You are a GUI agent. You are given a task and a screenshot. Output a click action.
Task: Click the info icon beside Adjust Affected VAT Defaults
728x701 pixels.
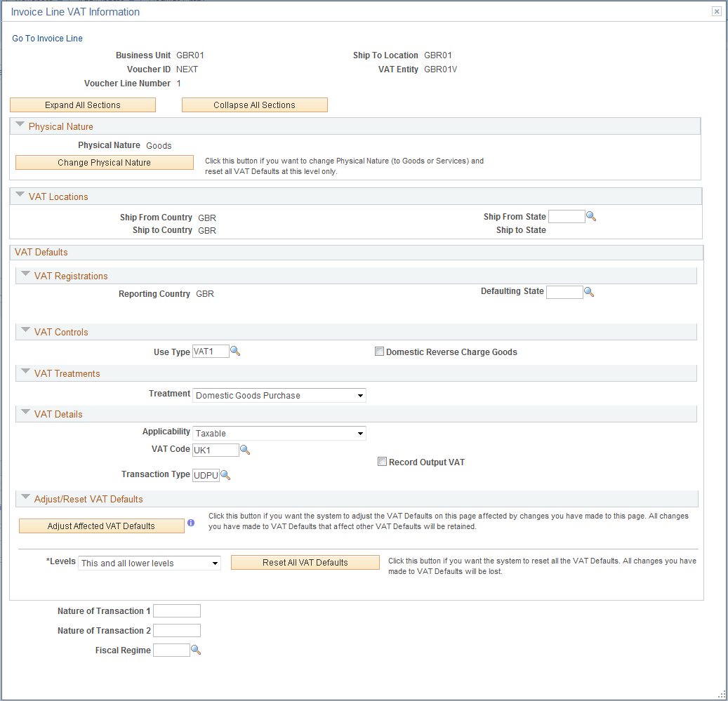click(191, 522)
